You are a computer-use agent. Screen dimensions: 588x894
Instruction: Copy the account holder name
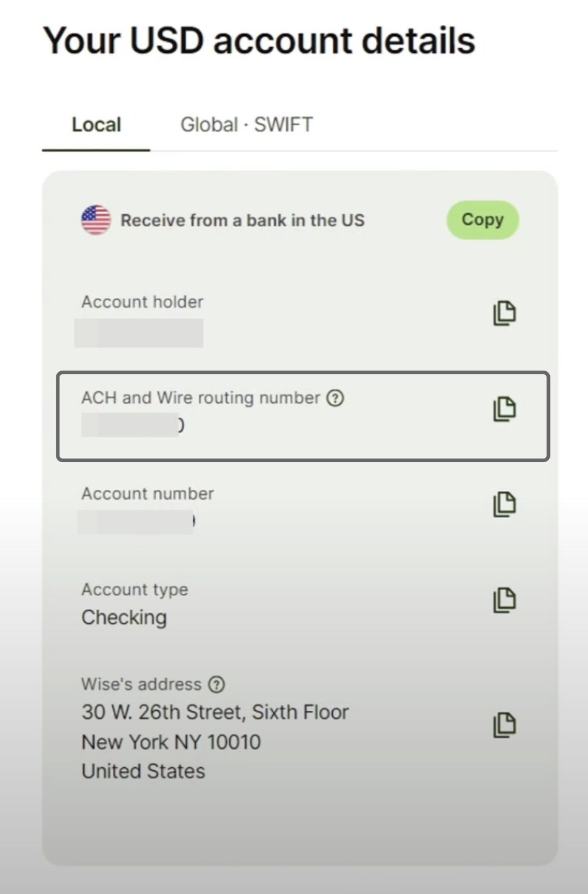coord(504,313)
